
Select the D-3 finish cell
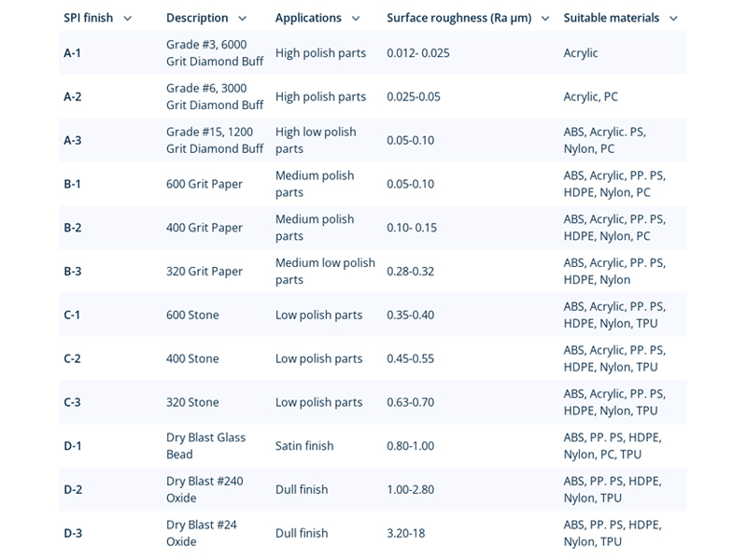tap(73, 533)
